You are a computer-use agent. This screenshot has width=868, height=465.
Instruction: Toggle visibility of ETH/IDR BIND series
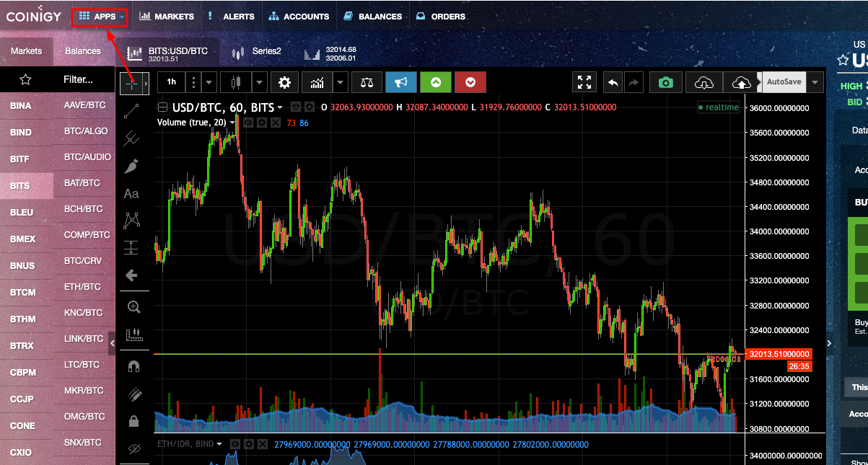(x=234, y=443)
